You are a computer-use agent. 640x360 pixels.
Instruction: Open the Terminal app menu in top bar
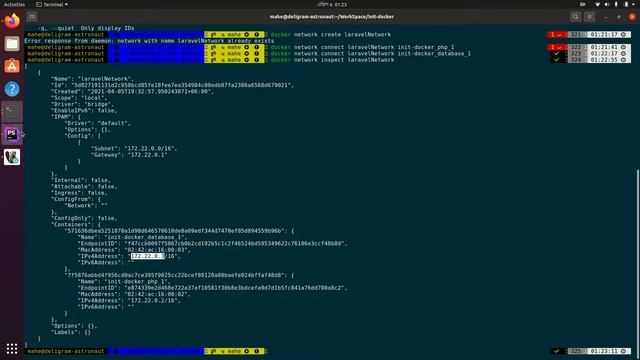(x=52, y=4)
